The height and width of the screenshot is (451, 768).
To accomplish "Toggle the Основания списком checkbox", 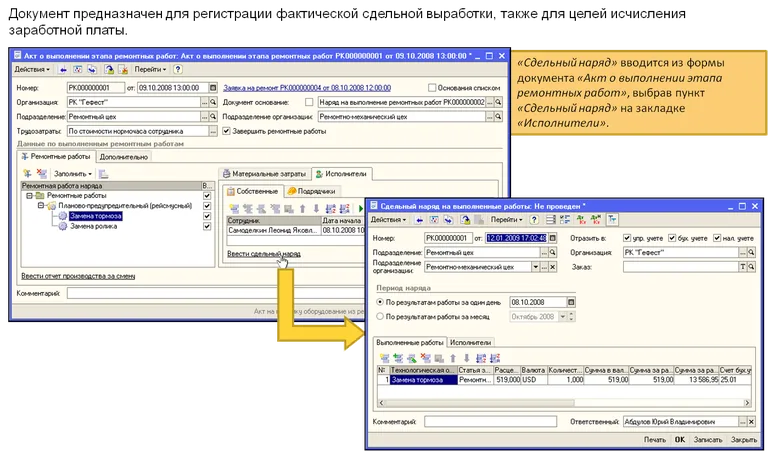I will [x=432, y=86].
